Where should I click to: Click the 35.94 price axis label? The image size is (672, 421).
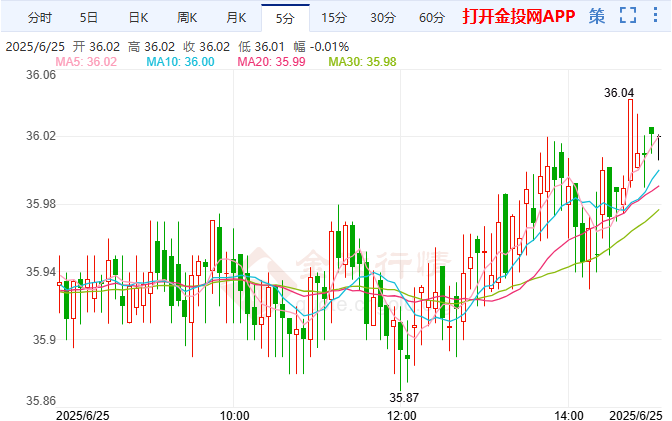(41, 271)
